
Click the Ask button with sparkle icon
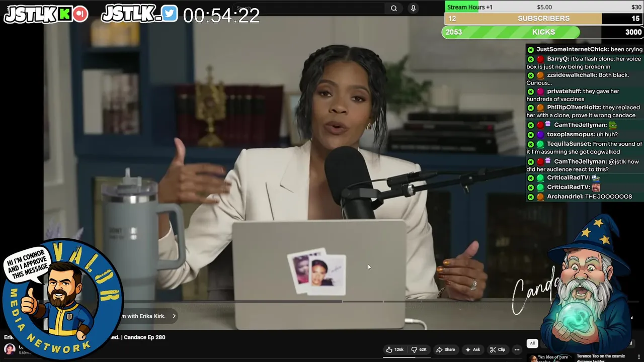click(x=472, y=349)
